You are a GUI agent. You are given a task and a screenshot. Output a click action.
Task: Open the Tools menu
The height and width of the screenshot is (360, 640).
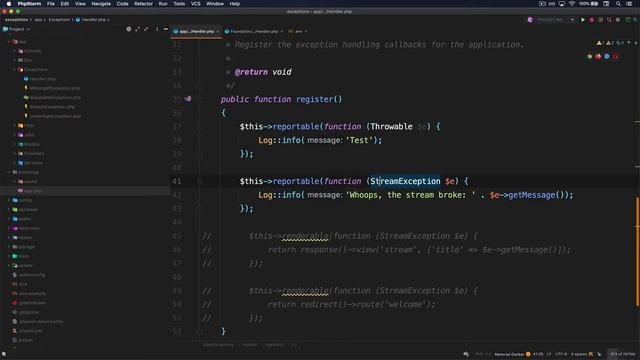point(179,4)
